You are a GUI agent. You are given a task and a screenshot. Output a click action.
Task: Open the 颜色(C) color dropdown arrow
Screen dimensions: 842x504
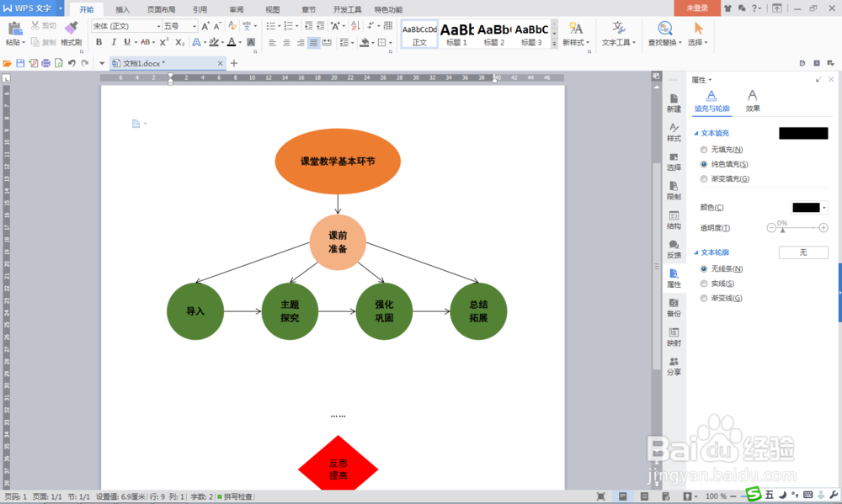point(824,208)
